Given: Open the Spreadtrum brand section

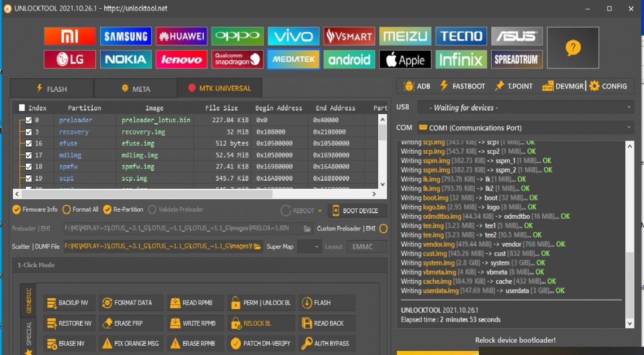Looking at the screenshot, I should click(x=517, y=60).
